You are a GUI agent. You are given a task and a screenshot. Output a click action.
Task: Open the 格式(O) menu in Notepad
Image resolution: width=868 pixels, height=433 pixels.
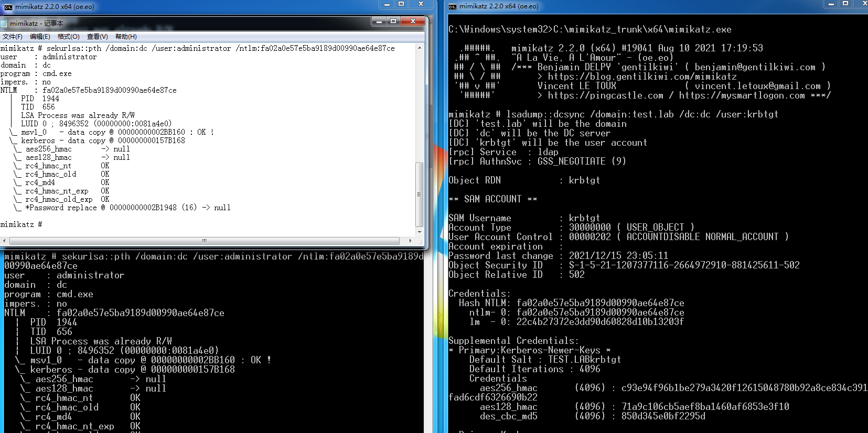coord(68,37)
